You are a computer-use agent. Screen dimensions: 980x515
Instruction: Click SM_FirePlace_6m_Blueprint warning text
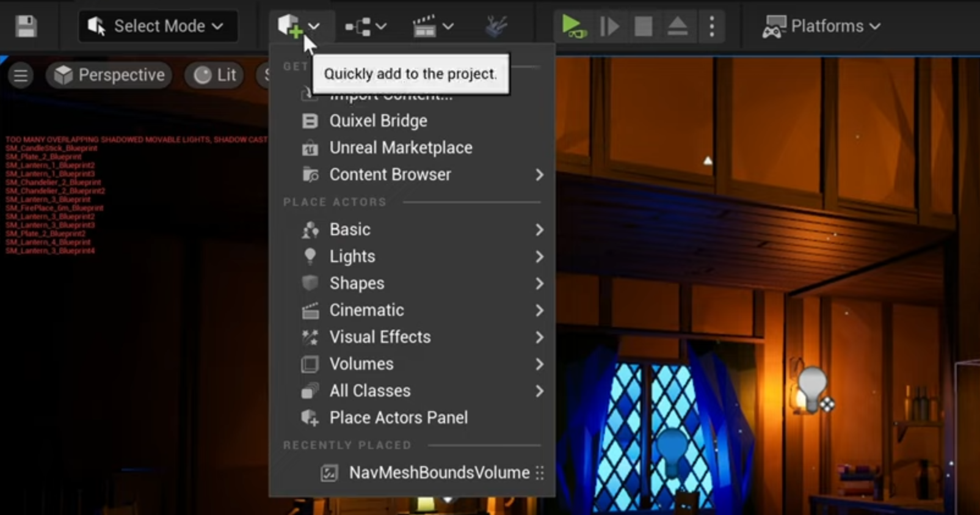[54, 208]
